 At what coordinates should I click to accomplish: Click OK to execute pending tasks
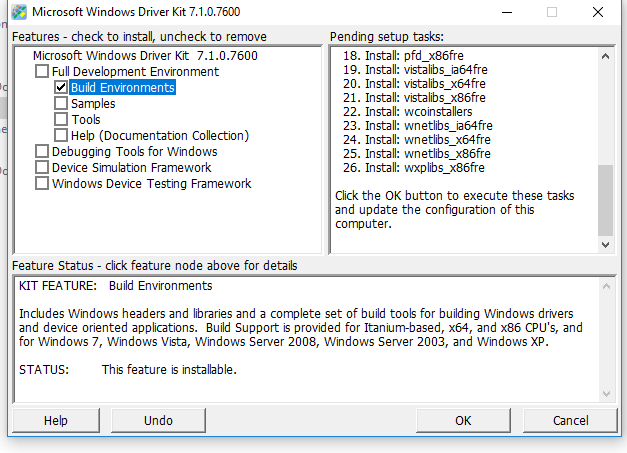[463, 420]
